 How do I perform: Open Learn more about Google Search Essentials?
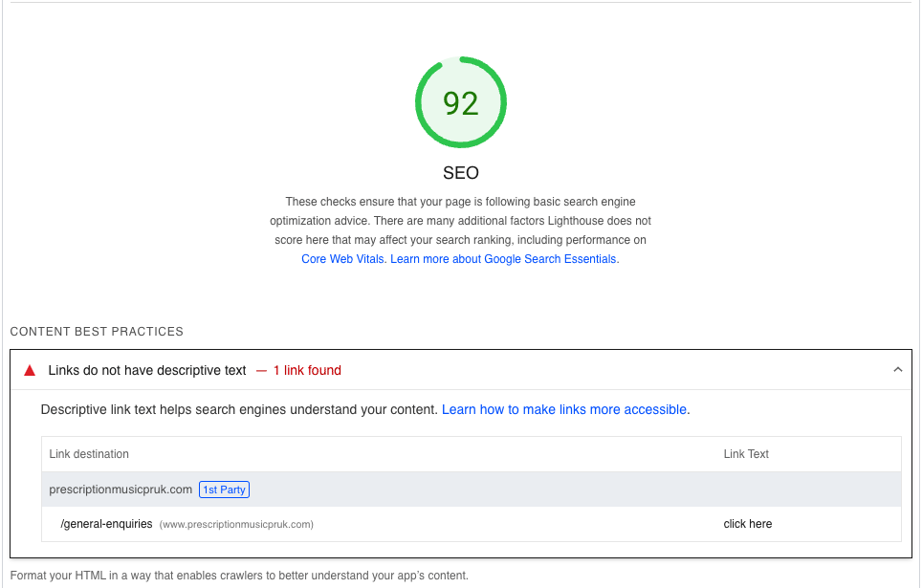[503, 259]
